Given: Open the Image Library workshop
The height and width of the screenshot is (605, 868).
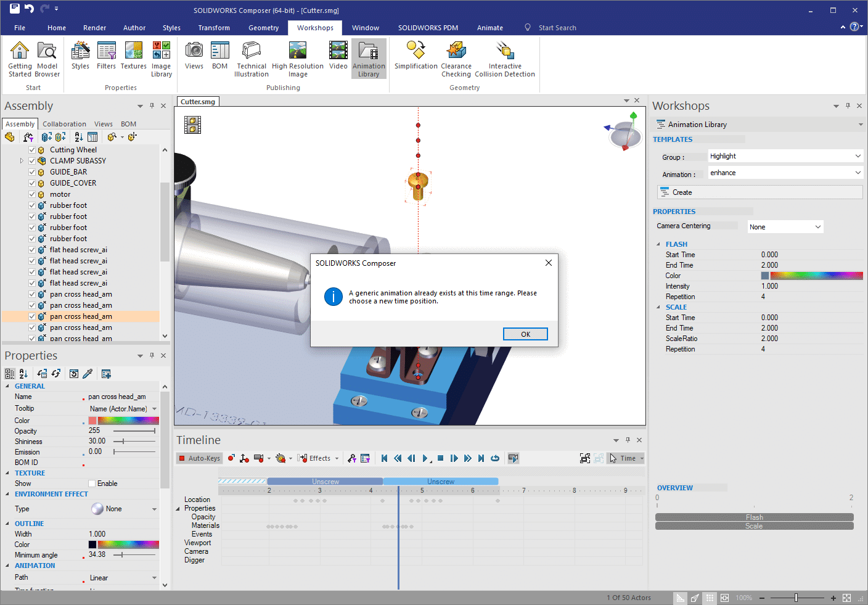Looking at the screenshot, I should pyautogui.click(x=162, y=59).
